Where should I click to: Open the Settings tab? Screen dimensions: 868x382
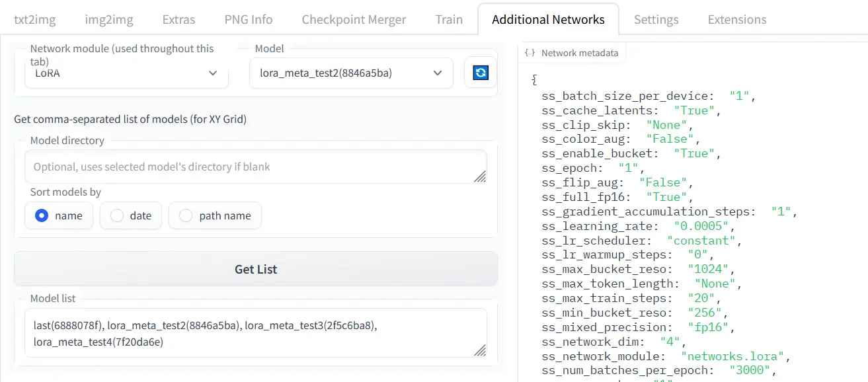click(x=656, y=19)
